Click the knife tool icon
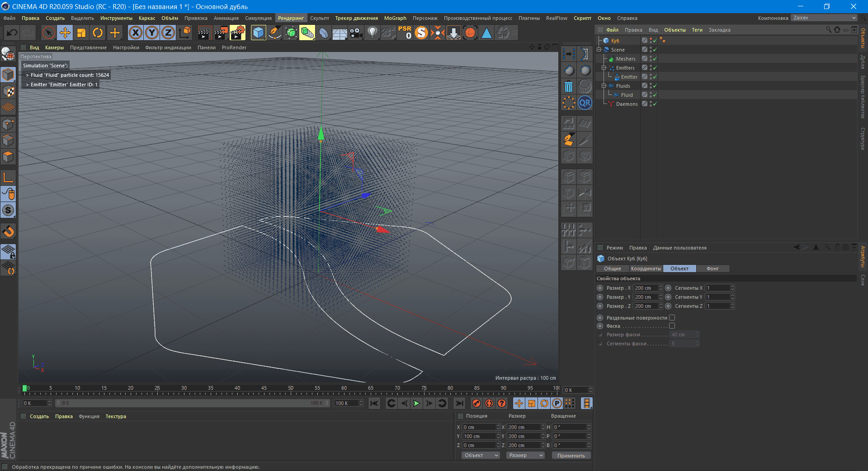The image size is (868, 471). pos(585,140)
